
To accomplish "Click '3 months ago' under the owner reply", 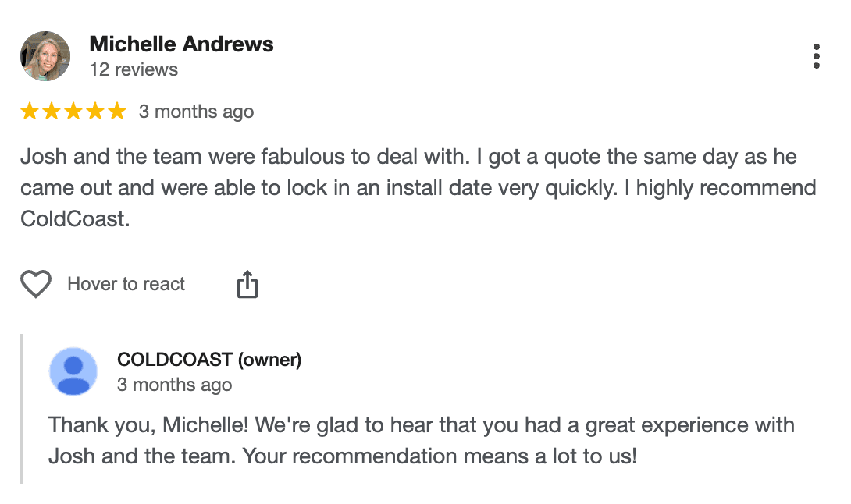I will pyautogui.click(x=175, y=385).
